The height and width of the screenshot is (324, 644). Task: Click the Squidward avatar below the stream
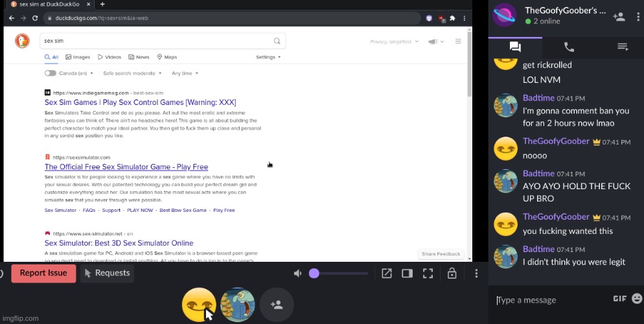point(238,305)
